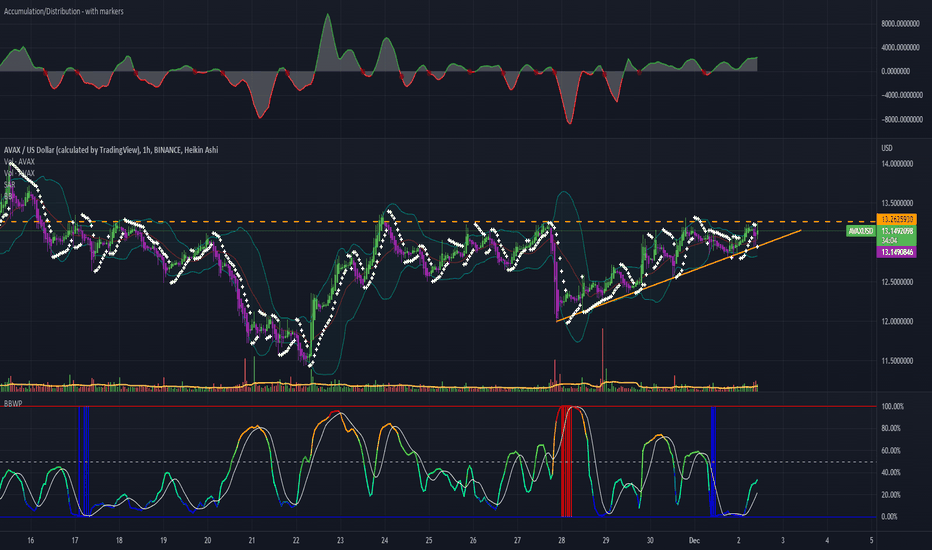Click the 14.0000000 price scale label

(898, 164)
